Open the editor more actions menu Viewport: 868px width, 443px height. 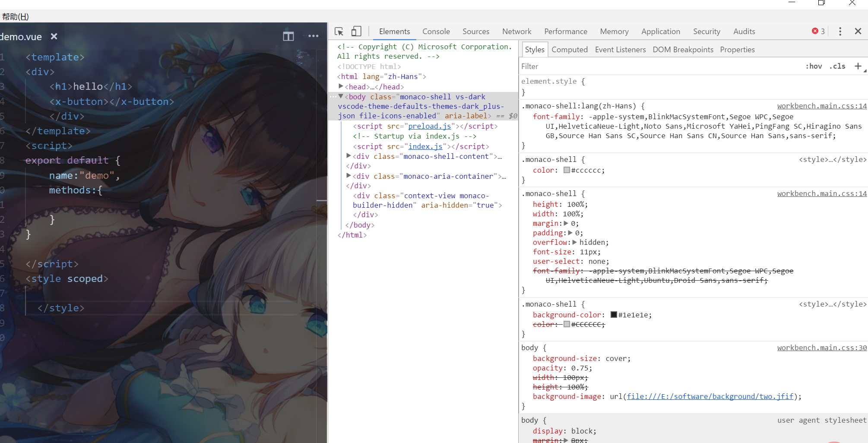point(314,36)
